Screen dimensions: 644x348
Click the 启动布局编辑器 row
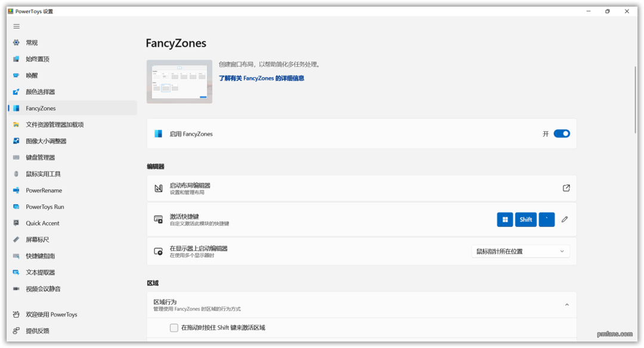click(x=361, y=188)
